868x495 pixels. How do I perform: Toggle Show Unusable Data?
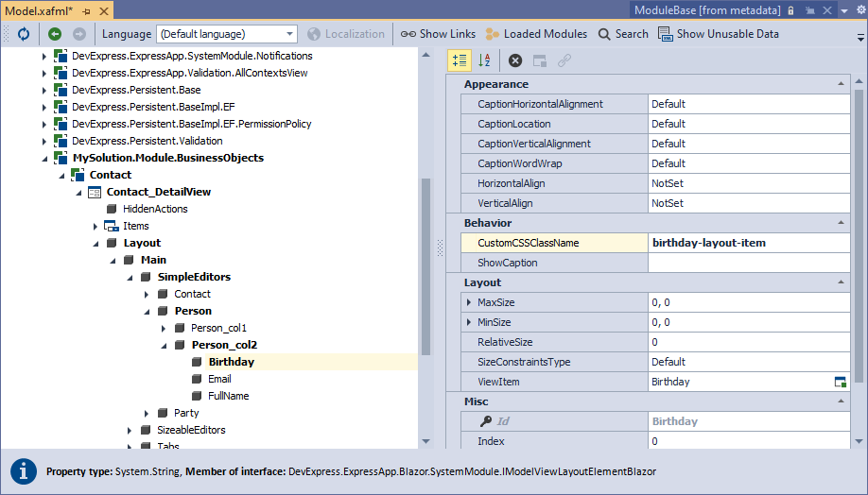tap(719, 34)
